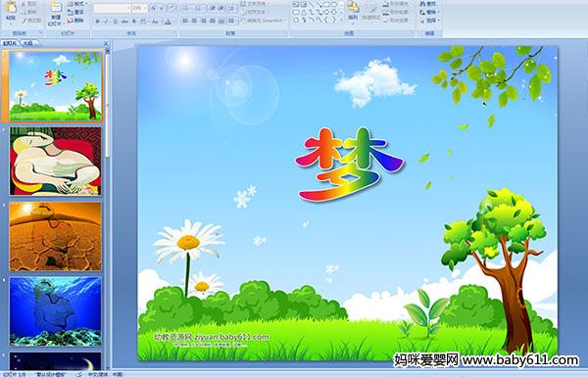Click the Layout button in Slides group
The height and width of the screenshot is (377, 588).
76,4
